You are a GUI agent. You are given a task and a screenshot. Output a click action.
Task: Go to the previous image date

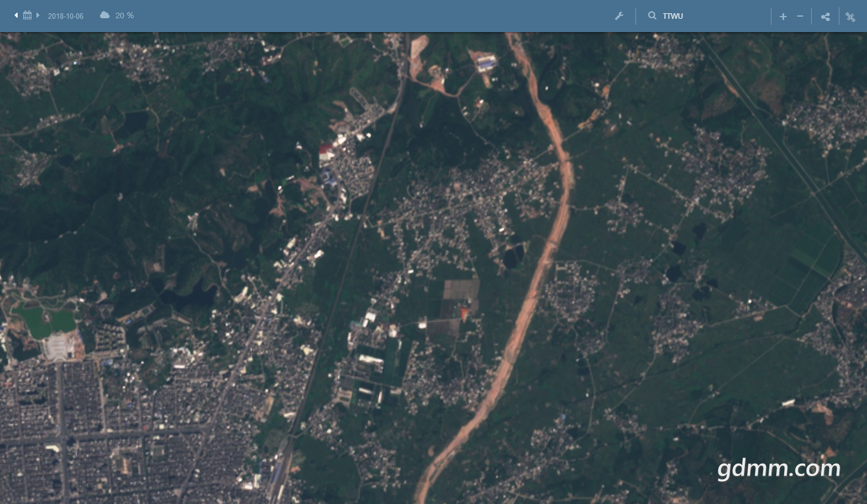click(16, 15)
